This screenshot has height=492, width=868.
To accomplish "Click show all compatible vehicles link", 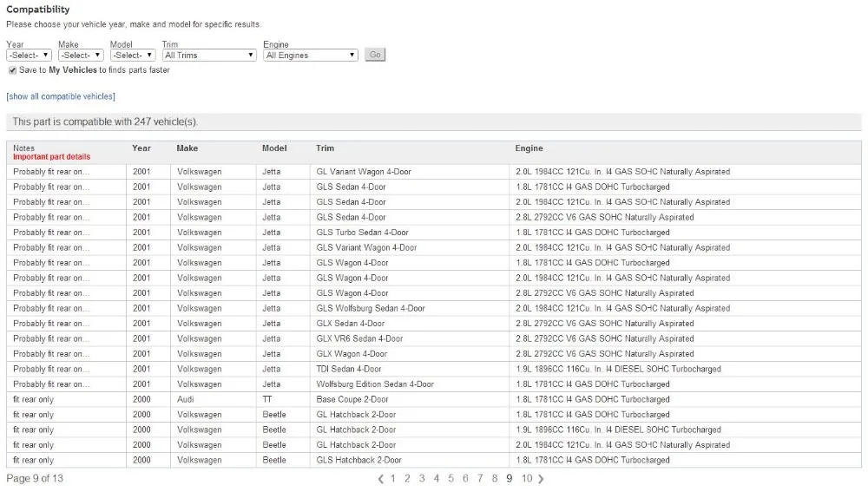I will pos(61,96).
